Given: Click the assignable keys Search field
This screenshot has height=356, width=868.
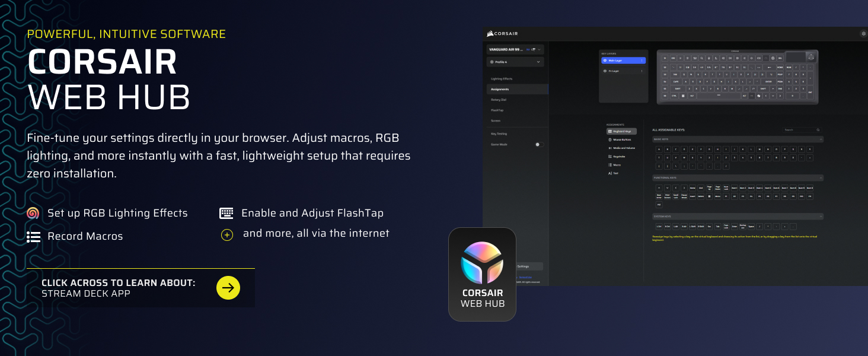Looking at the screenshot, I should 802,129.
